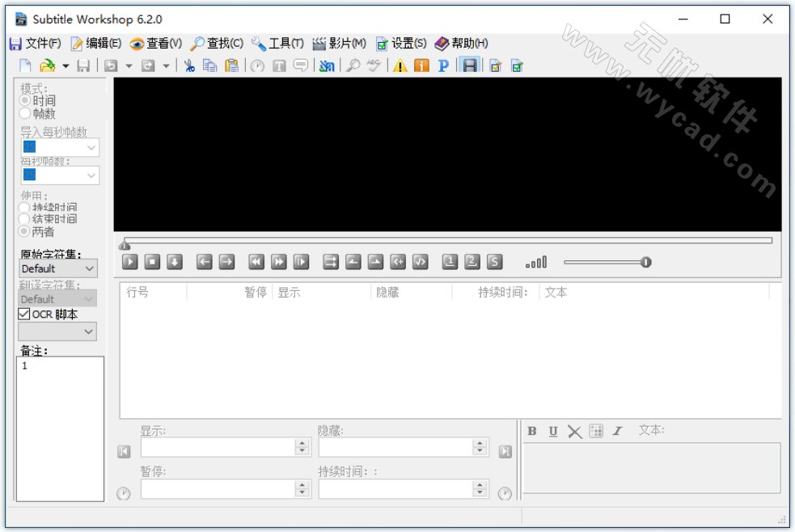Toggle translator mode toolbar icon
Viewport: 795px width, 532px height.
(x=327, y=65)
